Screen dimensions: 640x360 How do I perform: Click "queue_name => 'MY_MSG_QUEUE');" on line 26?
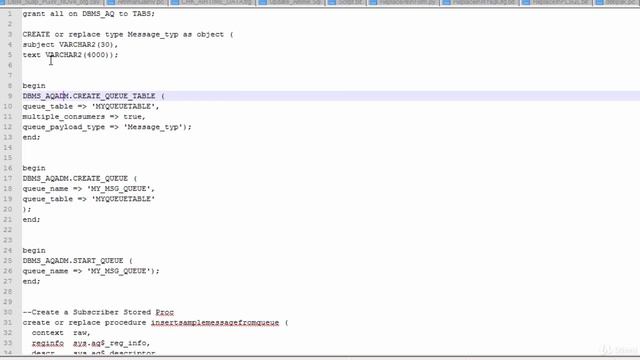tap(91, 271)
